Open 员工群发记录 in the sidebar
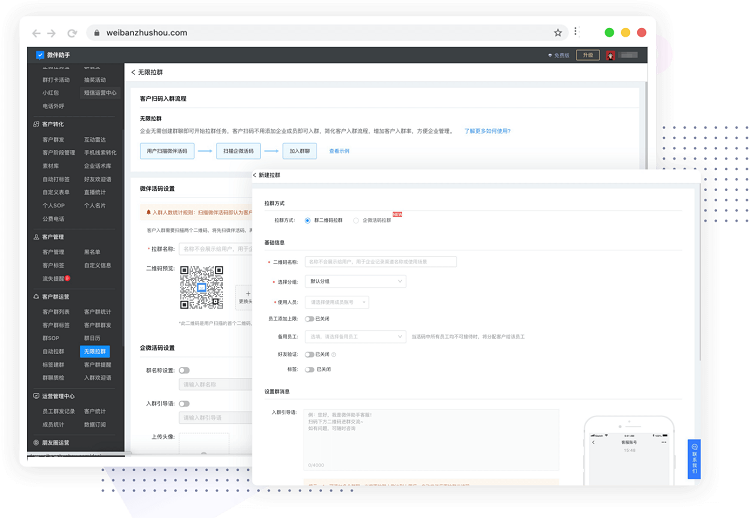 58,411
